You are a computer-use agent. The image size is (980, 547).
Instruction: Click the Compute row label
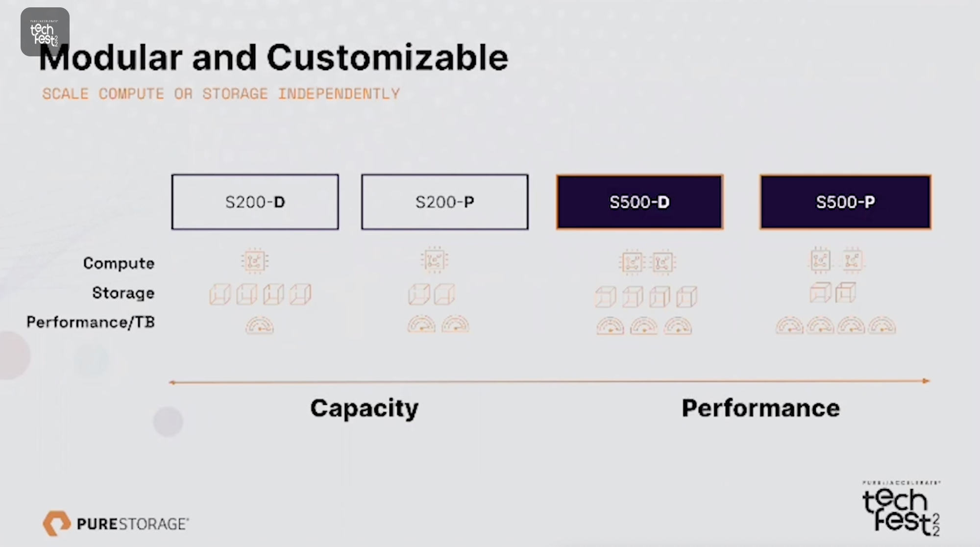(x=119, y=263)
